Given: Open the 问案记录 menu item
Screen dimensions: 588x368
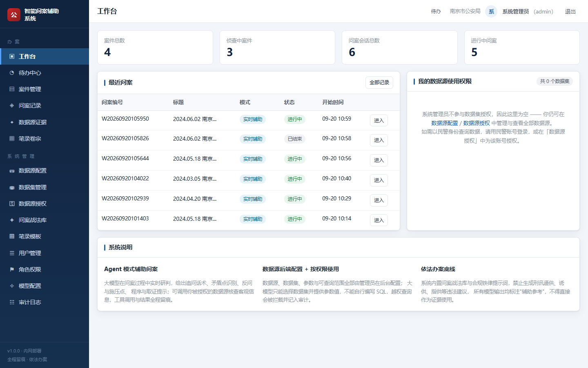Looking at the screenshot, I should click(45, 105).
